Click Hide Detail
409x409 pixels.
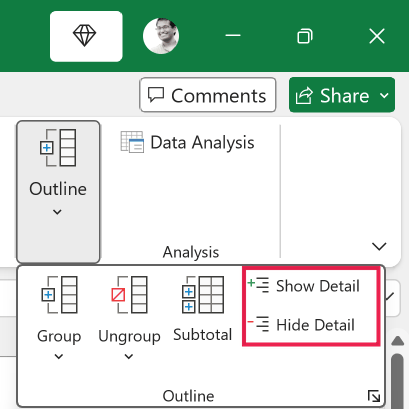301,324
